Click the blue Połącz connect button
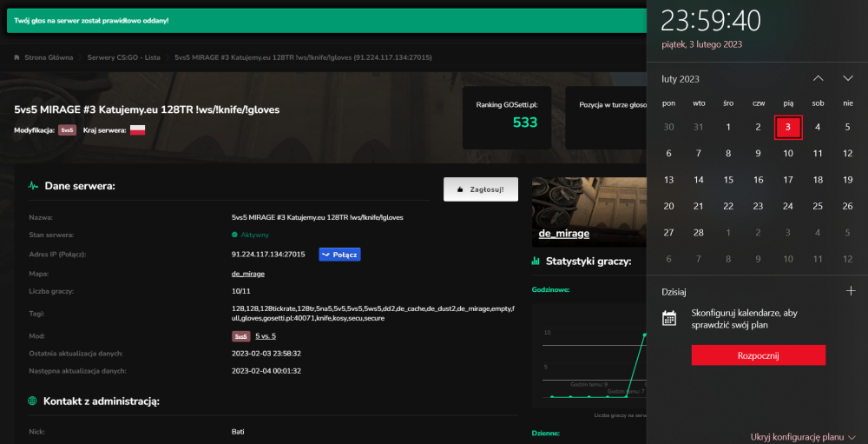Viewport: 868px width, 444px height. click(x=340, y=255)
